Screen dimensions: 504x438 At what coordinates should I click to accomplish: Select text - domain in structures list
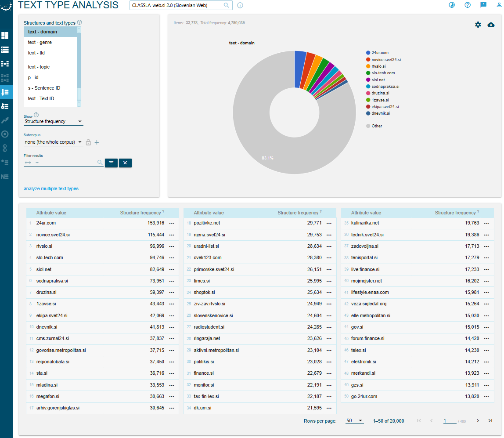tap(50, 32)
